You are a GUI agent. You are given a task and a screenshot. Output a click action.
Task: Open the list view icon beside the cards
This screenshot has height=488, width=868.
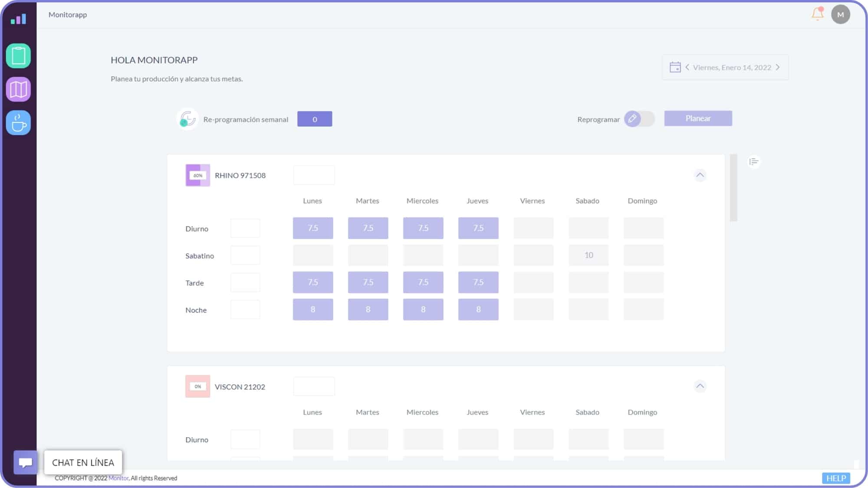(x=754, y=161)
